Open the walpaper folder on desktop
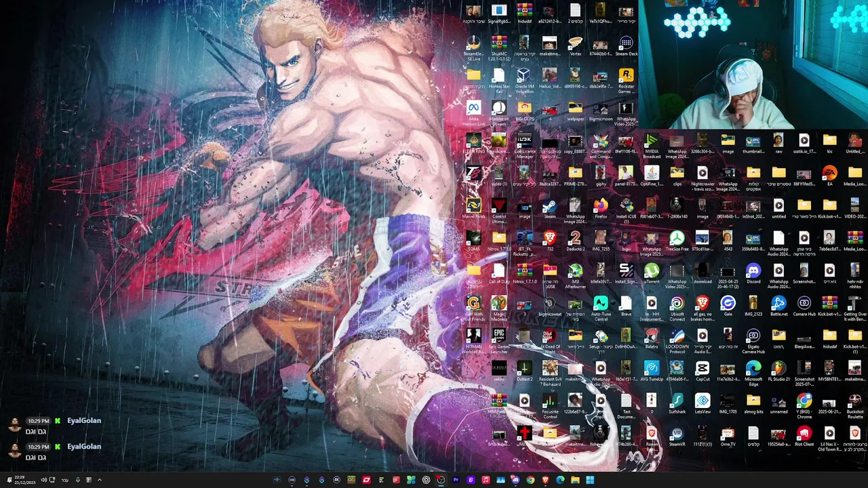 pos(576,110)
